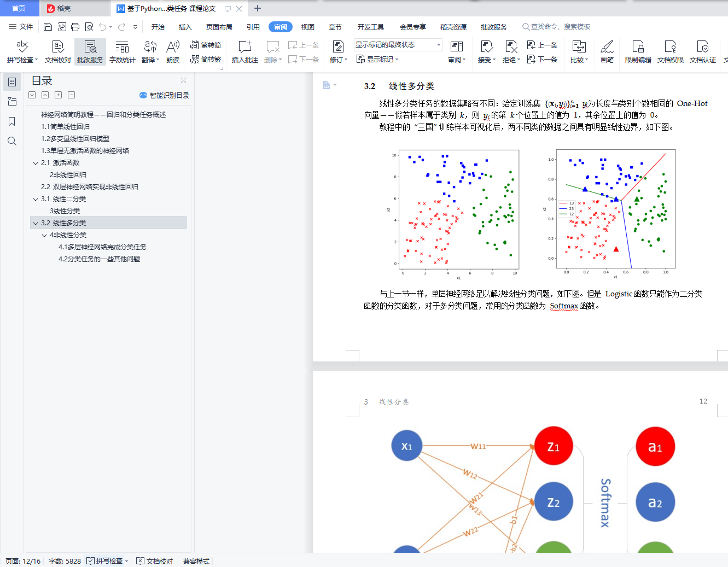Undo the last action
728x567 pixels.
[103, 27]
